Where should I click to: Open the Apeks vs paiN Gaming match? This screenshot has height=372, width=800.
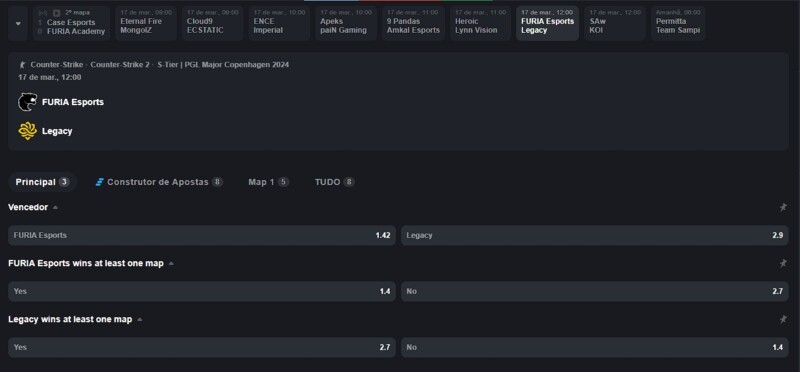[x=346, y=23]
